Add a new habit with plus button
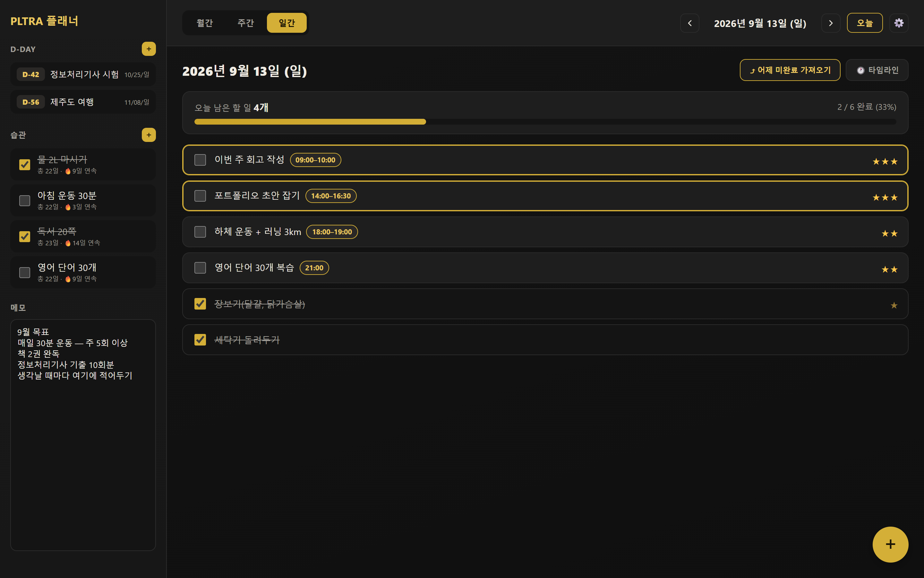The image size is (924, 578). point(149,135)
